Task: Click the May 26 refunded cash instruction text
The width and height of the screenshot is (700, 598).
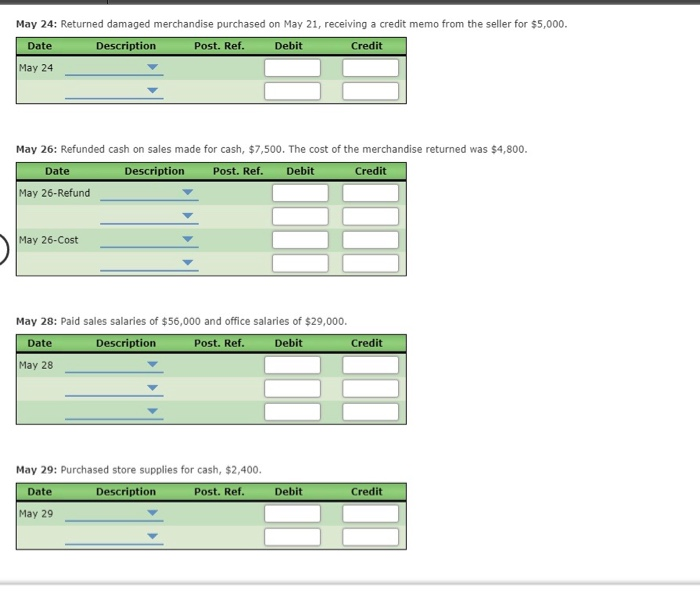Action: [x=271, y=149]
